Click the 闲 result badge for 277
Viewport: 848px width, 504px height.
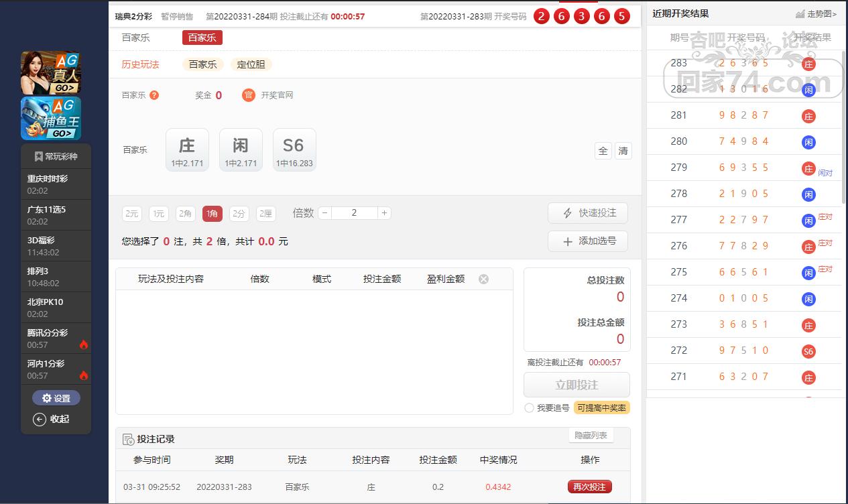[809, 220]
